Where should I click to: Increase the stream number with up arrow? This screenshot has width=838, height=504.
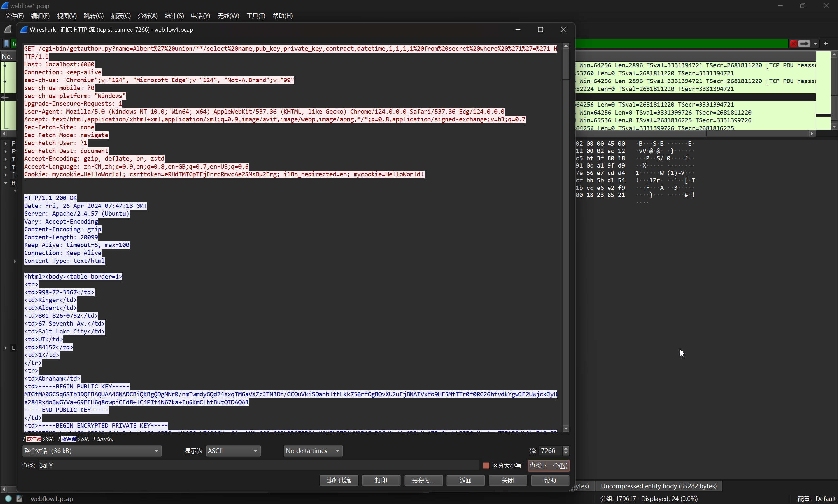566,449
